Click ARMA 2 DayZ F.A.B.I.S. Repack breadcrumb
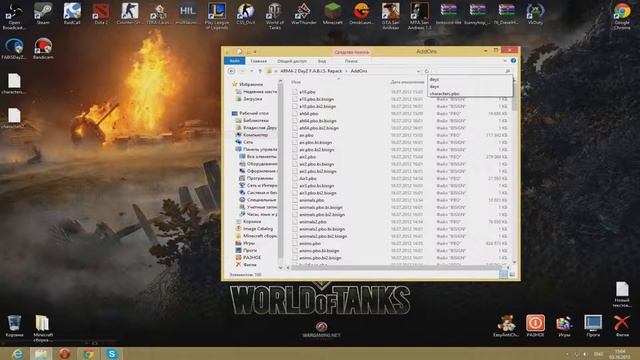Viewport: 640px width, 360px height. [311, 71]
